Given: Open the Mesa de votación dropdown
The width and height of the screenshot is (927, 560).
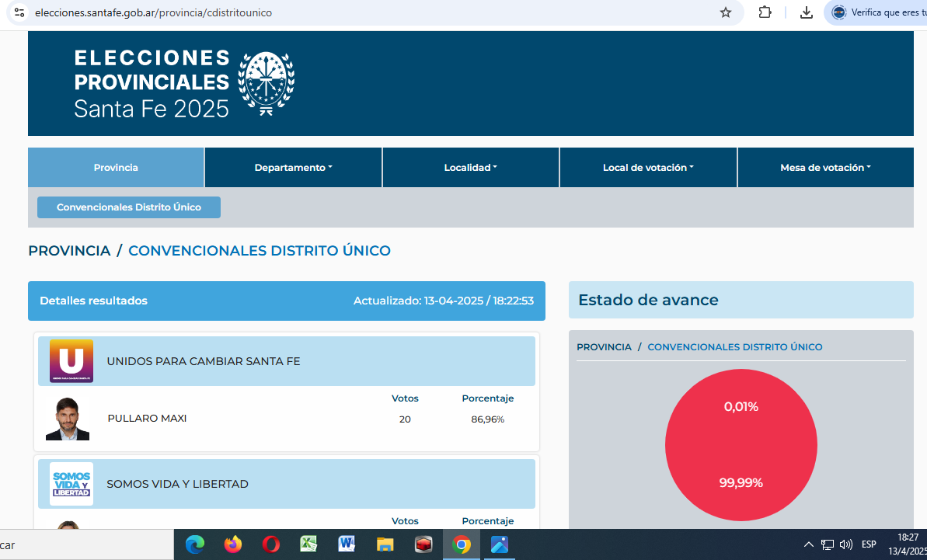Looking at the screenshot, I should tap(825, 168).
